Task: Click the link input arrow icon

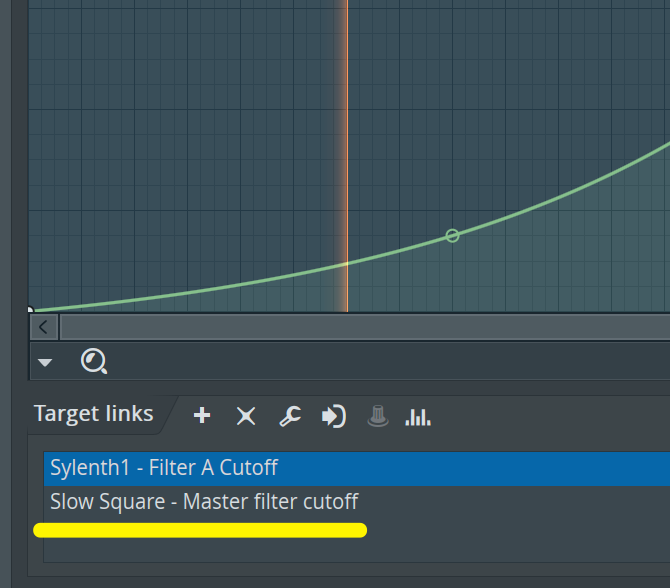Action: (x=334, y=416)
